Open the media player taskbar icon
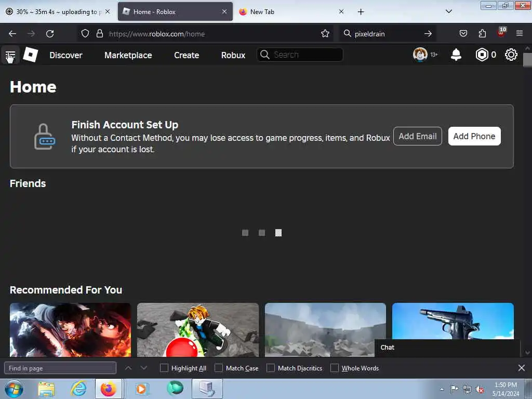Image resolution: width=532 pixels, height=399 pixels. pyautogui.click(x=141, y=389)
